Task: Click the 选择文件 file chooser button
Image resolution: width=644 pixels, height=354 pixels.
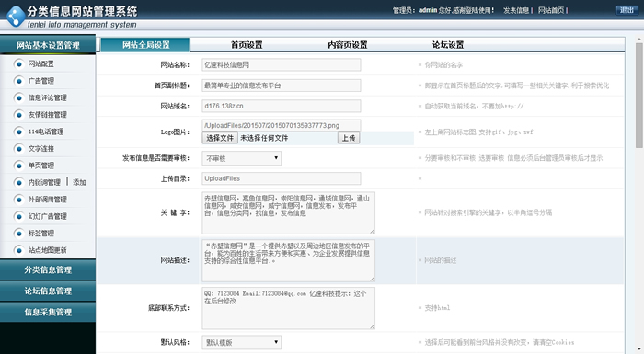Action: [x=220, y=138]
